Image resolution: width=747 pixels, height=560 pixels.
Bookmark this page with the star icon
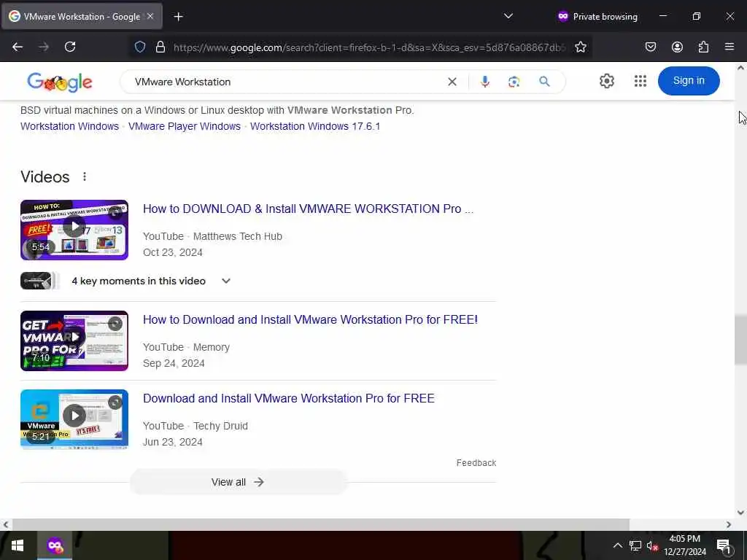coord(580,47)
